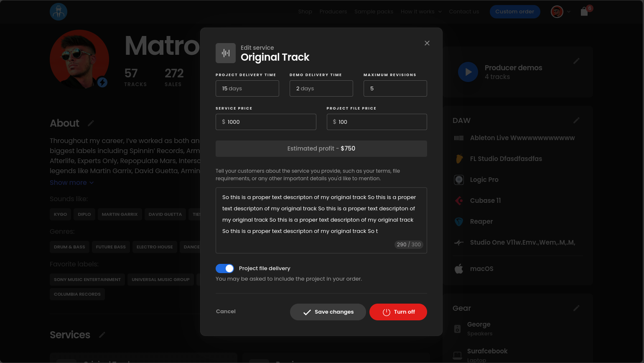The width and height of the screenshot is (644, 363).
Task: Close the Edit service dialog
Action: click(427, 43)
